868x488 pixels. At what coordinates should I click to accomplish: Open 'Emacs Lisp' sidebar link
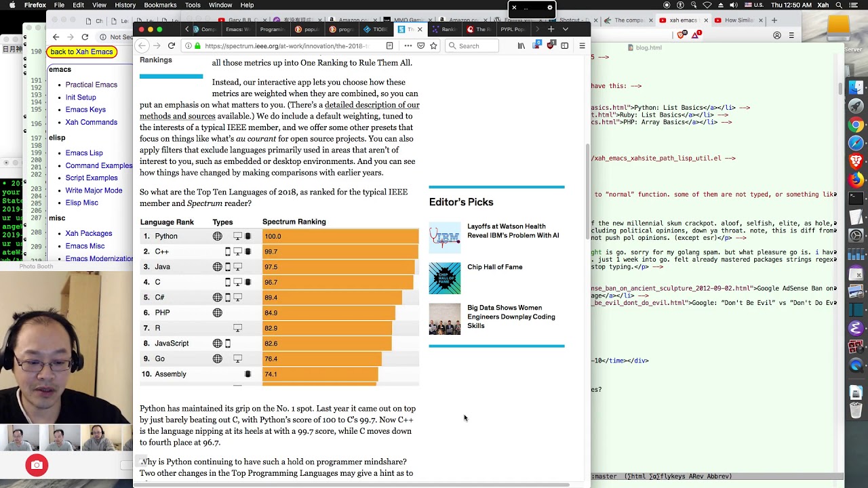tap(84, 153)
